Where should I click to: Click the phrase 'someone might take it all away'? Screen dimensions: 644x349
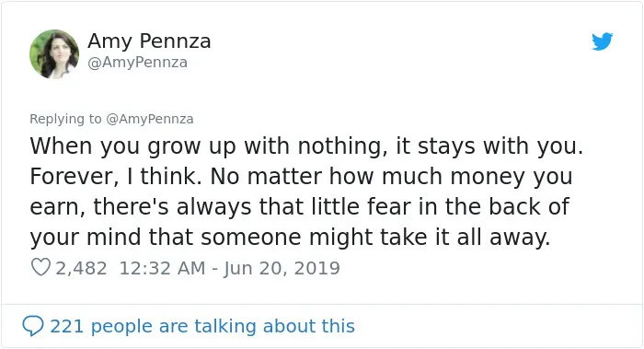pos(375,238)
